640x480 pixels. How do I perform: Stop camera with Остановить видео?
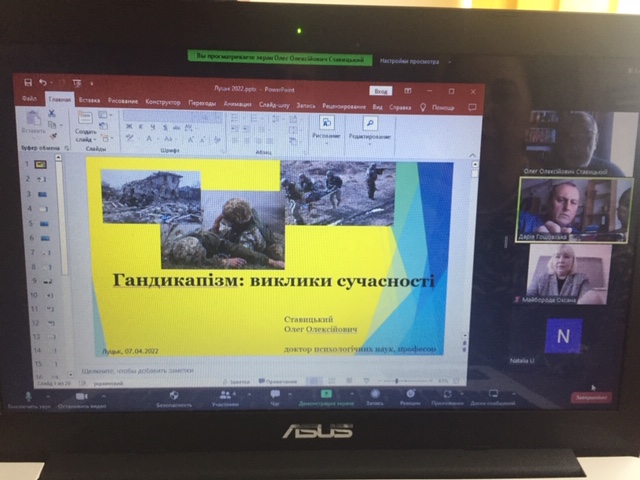[82, 400]
